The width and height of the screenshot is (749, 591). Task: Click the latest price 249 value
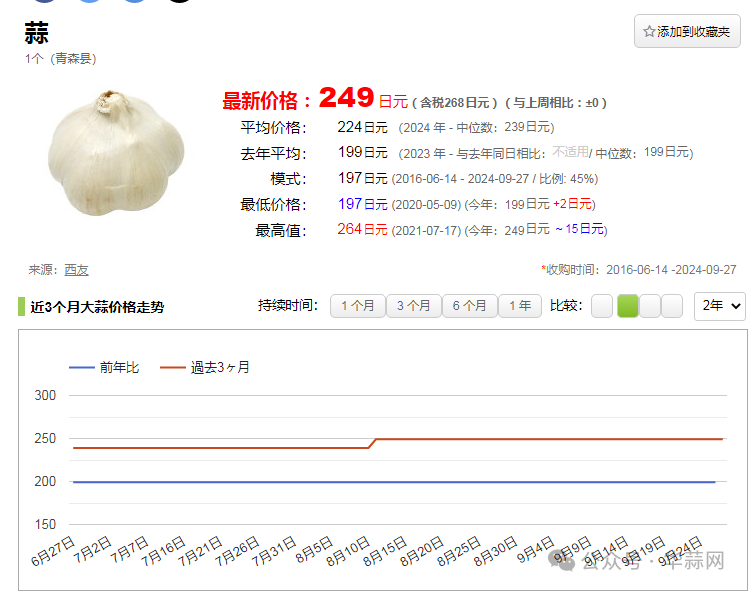point(346,99)
